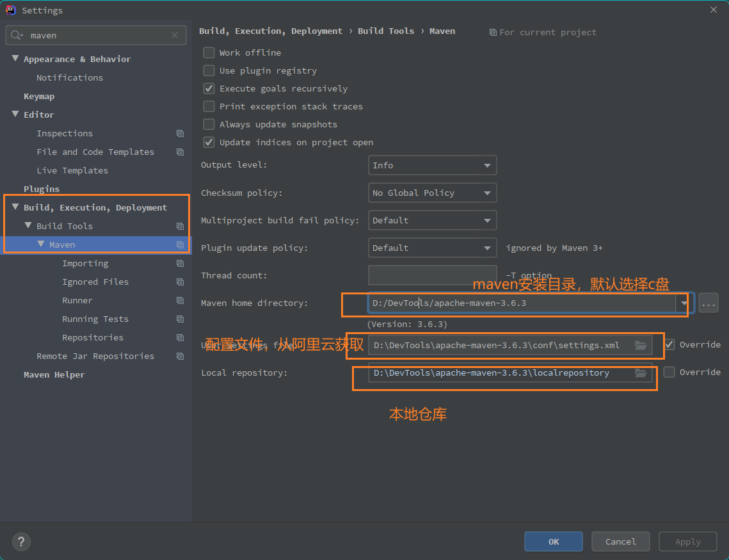Screen dimensions: 729x560
Task: Uncheck Execute goals recursively
Action: pyautogui.click(x=209, y=88)
